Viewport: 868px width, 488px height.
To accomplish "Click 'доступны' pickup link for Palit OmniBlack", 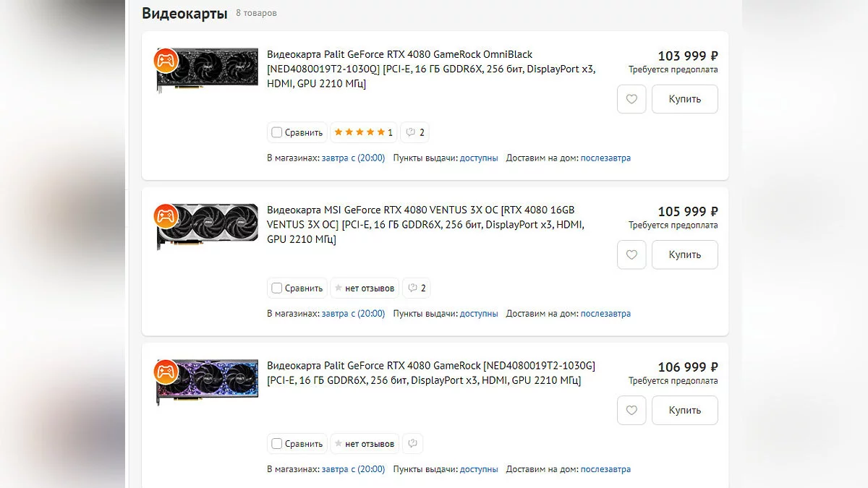I will pos(479,158).
